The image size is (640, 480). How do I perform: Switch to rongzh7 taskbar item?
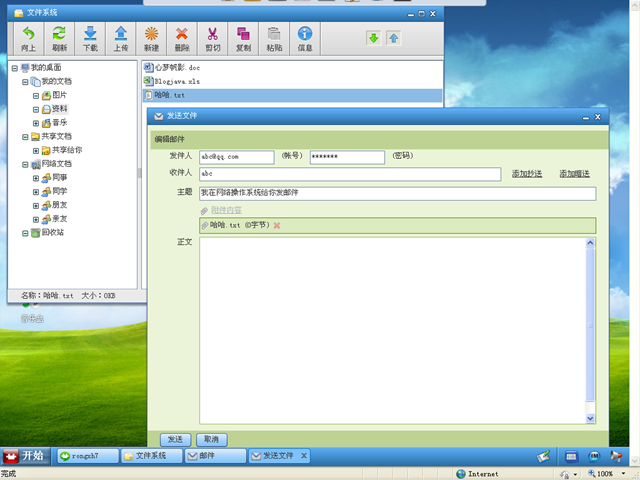click(88, 456)
